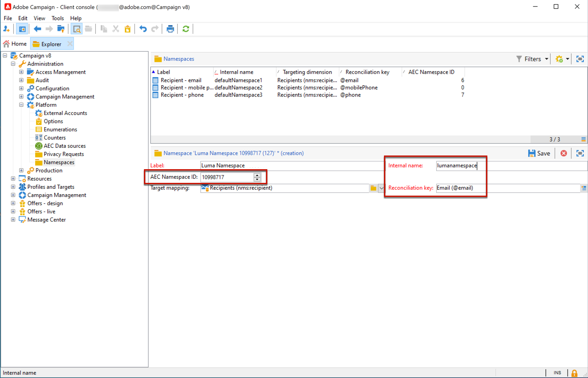Collapse the Platform node
Screen dimensions: 588x378
coord(21,105)
